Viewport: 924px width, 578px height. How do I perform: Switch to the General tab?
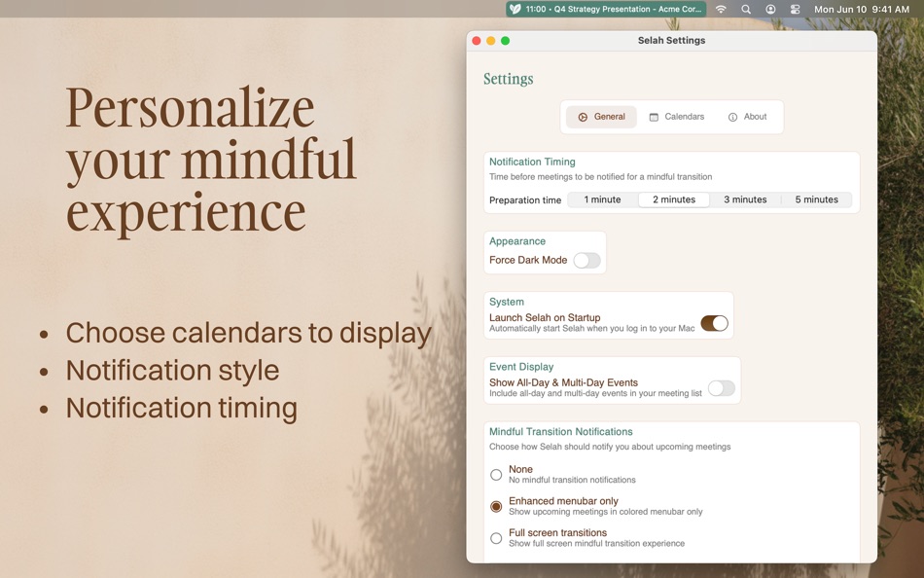tap(601, 117)
